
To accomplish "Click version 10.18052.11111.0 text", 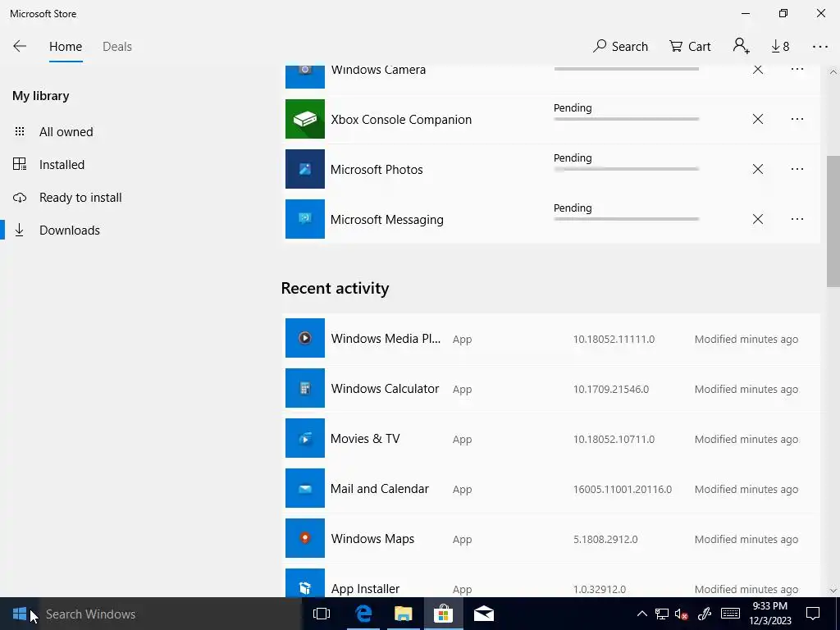I will 614,339.
